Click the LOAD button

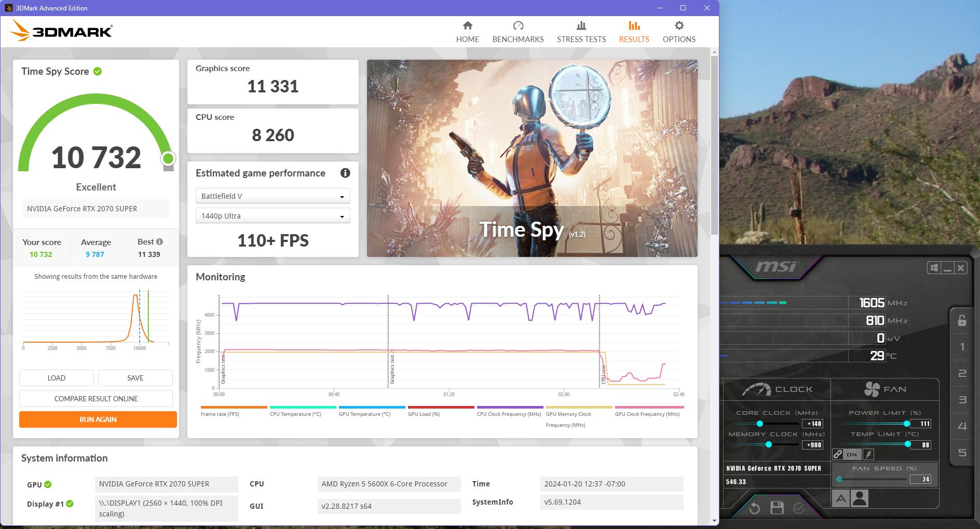(57, 378)
